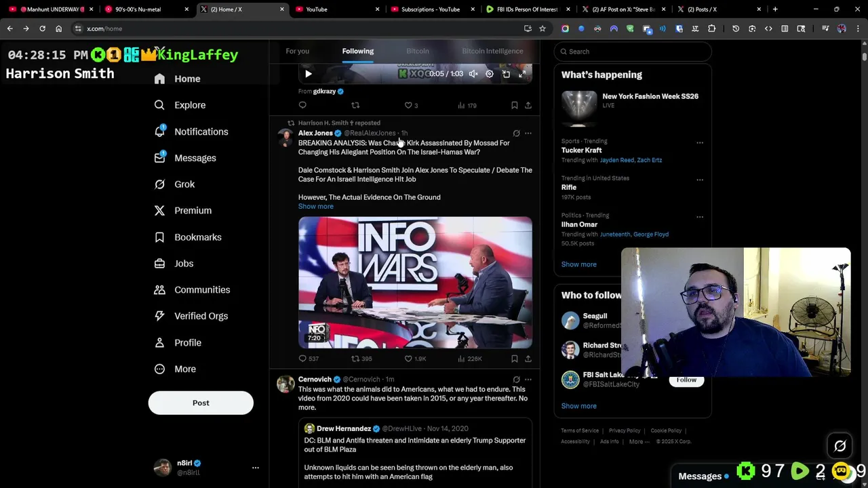Screen dimensions: 868x488
Task: Open Grok explain icon on Alex Jones post
Action: pos(516,134)
